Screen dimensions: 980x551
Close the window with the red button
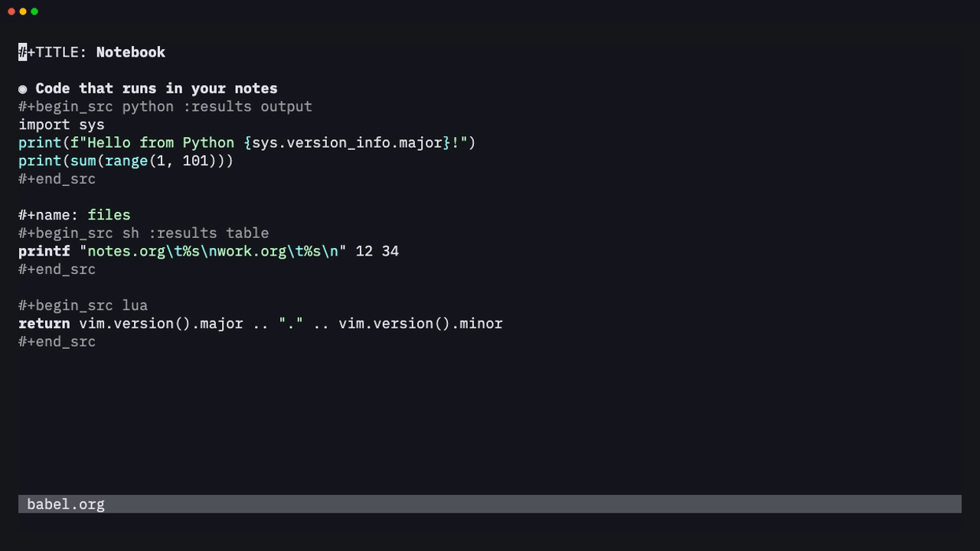[x=11, y=11]
